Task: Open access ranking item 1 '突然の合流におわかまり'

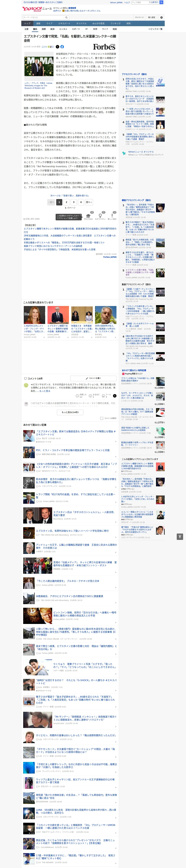Action: click(143, 85)
